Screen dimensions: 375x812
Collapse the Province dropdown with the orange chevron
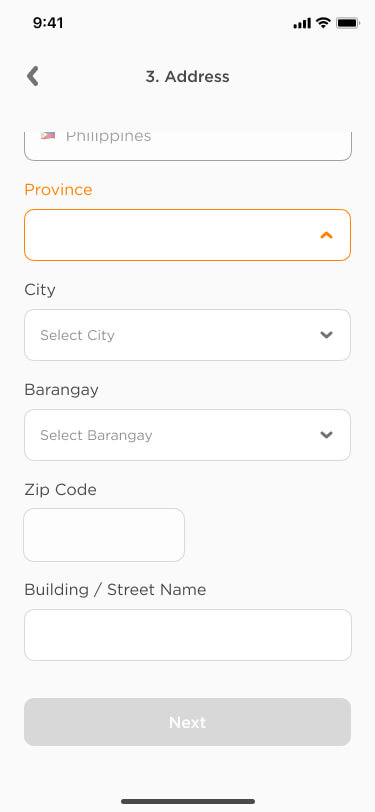(x=326, y=235)
